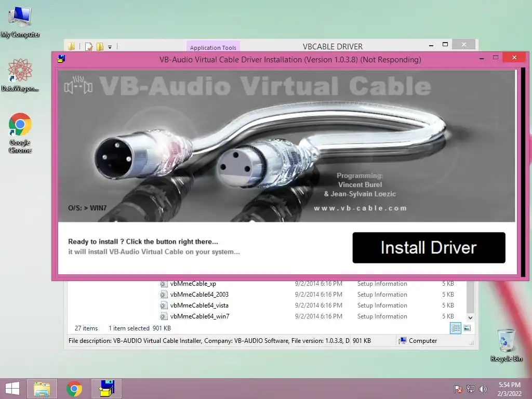Click the Properties icon in Explorer quick access toolbar
532x399 pixels.
click(x=88, y=46)
